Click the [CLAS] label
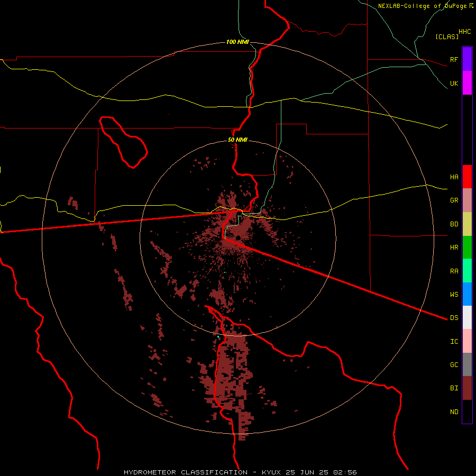 (447, 36)
